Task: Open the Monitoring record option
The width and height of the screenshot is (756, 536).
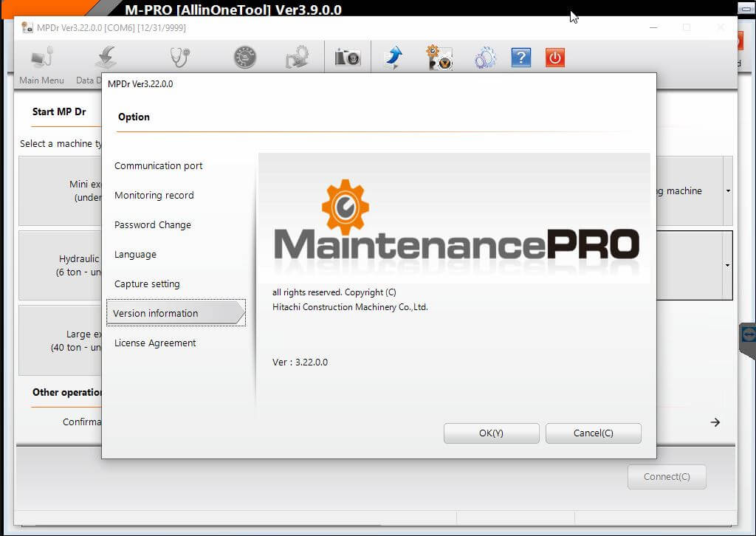Action: coord(154,195)
